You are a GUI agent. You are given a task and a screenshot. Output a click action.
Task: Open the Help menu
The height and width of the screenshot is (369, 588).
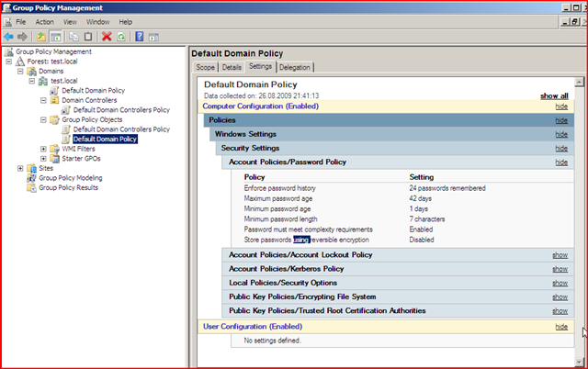point(126,22)
